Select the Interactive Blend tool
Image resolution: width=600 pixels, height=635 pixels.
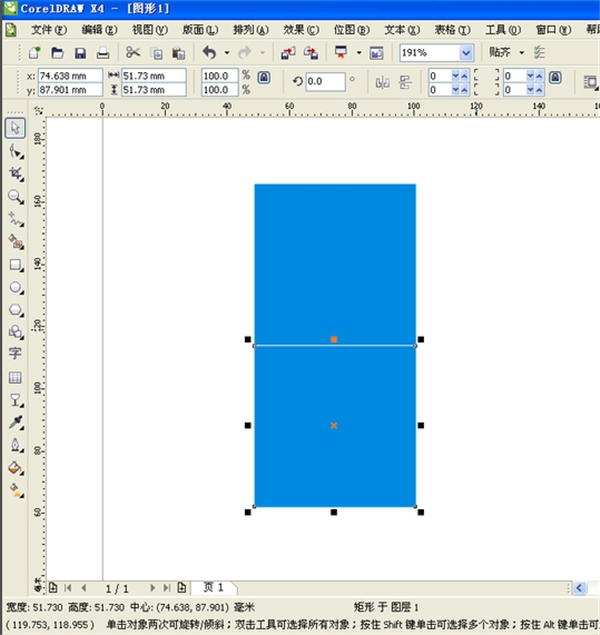coord(16,400)
